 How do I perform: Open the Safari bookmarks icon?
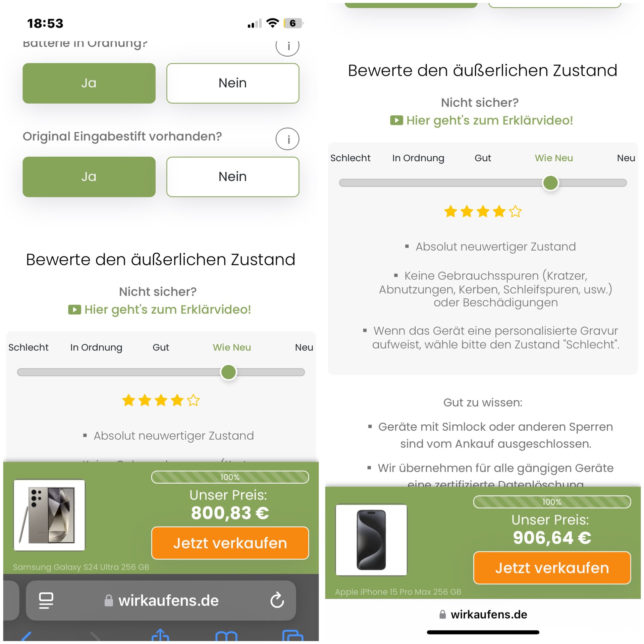click(226, 636)
